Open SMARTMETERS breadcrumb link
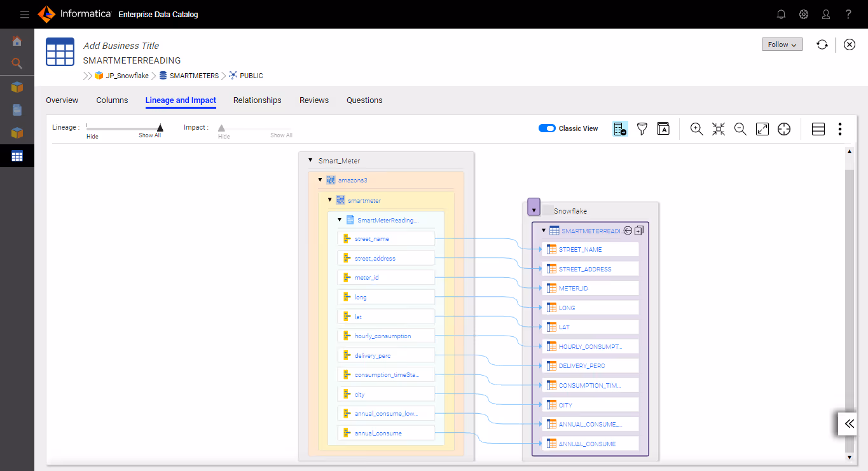Viewport: 868px width, 471px height. 194,76
